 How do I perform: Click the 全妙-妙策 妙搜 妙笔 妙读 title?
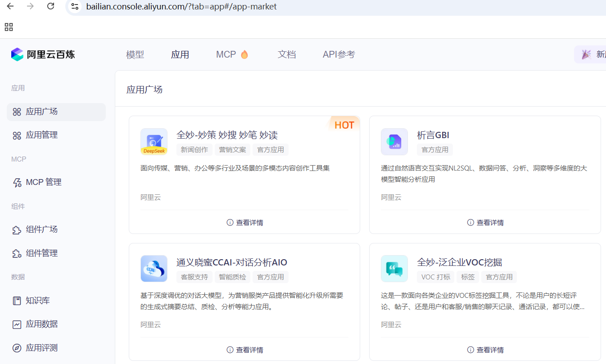(x=227, y=135)
